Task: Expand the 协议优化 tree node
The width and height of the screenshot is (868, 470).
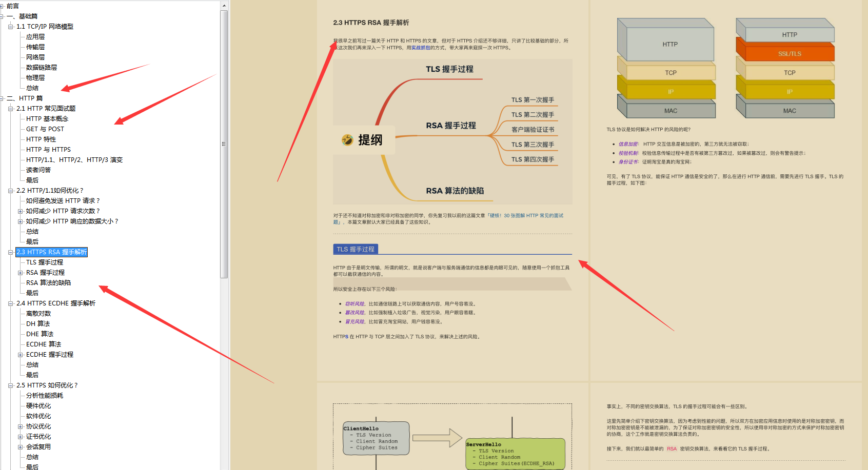Action: coord(21,426)
